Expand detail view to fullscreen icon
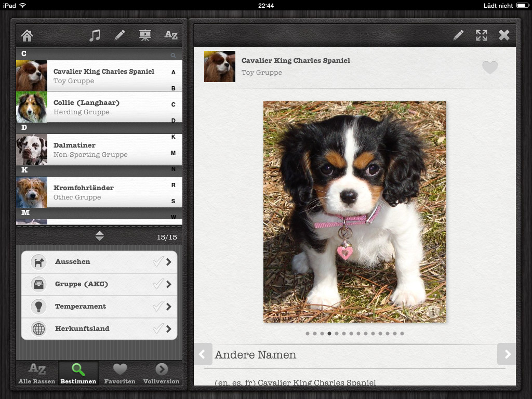Viewport: 532px width, 399px height. pos(482,35)
